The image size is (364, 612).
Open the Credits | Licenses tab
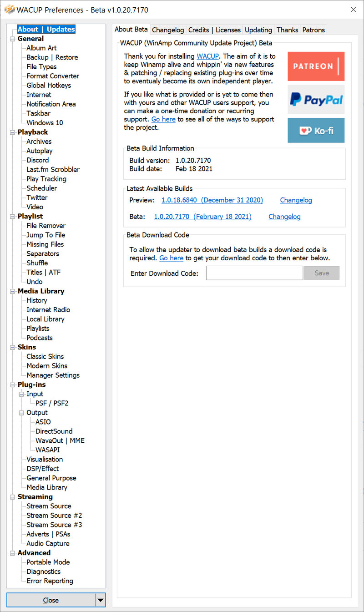coord(214,30)
